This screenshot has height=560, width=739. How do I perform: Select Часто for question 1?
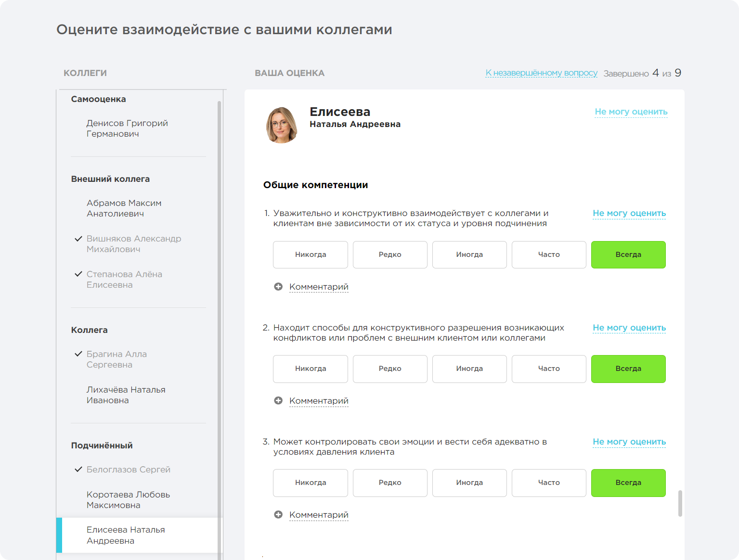pos(548,255)
